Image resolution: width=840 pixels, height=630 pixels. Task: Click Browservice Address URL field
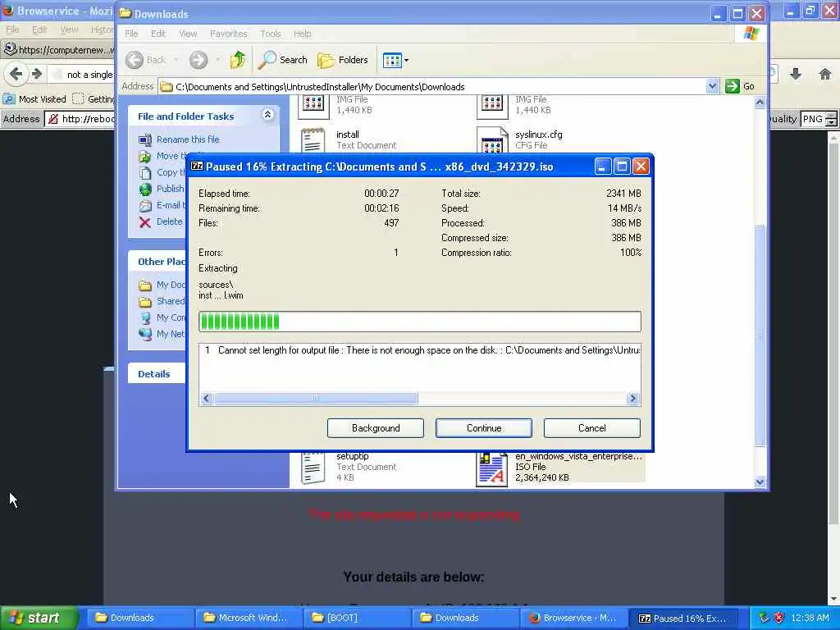tap(80, 119)
